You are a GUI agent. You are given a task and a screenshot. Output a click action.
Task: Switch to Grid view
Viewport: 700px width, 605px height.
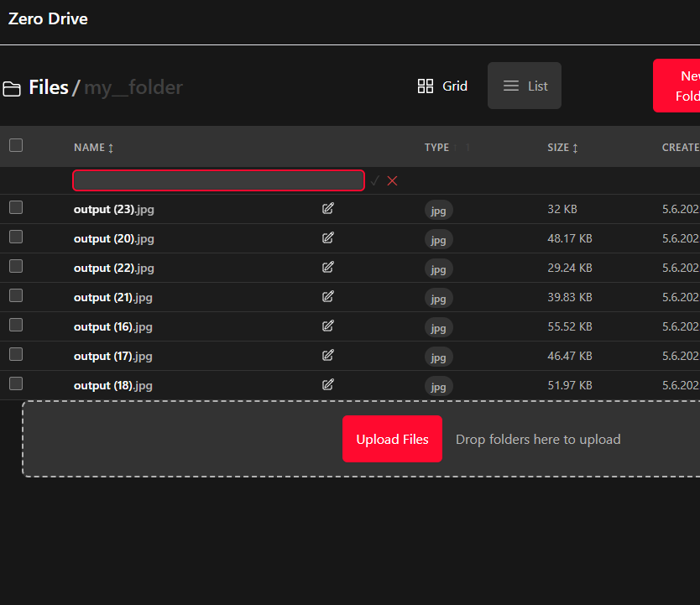tap(442, 86)
